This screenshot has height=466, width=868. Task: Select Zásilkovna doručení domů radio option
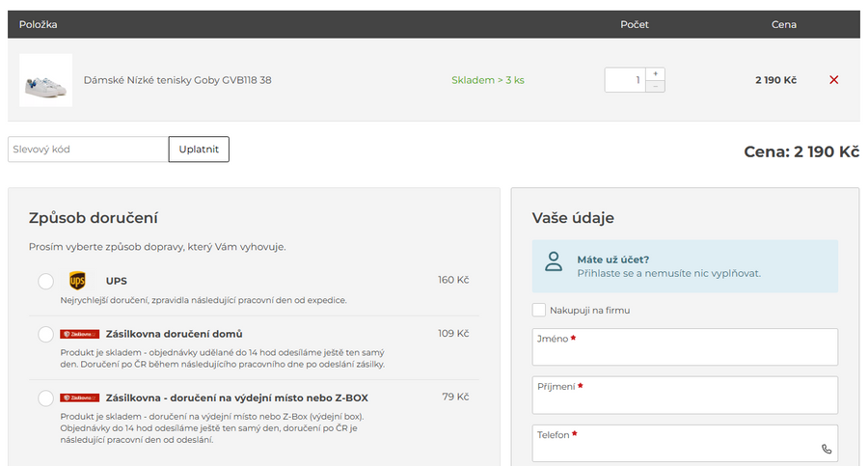(45, 334)
